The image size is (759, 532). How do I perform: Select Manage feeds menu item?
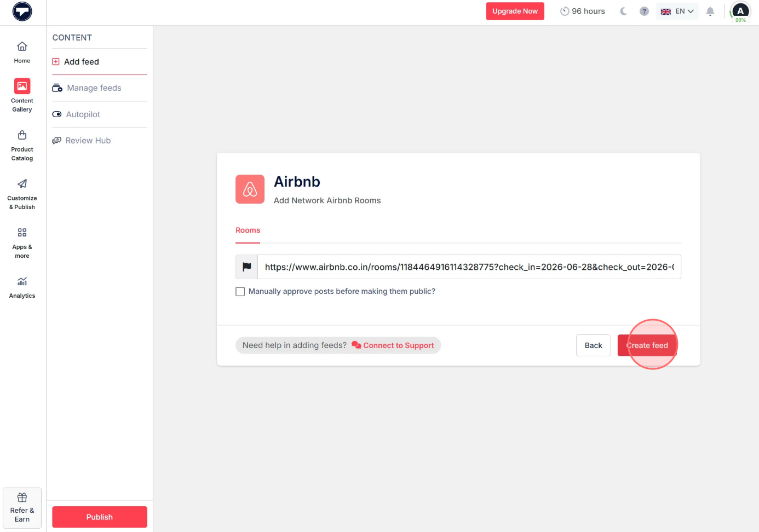tap(100, 88)
